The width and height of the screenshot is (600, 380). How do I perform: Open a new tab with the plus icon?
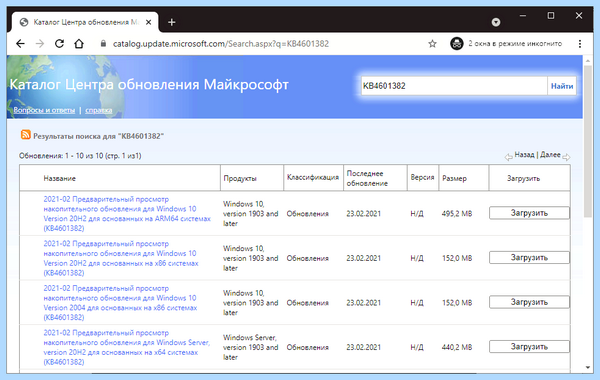click(x=172, y=22)
